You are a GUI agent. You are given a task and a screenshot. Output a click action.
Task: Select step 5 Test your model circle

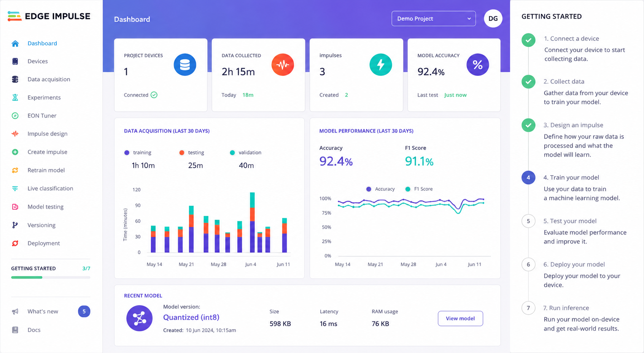tap(528, 221)
